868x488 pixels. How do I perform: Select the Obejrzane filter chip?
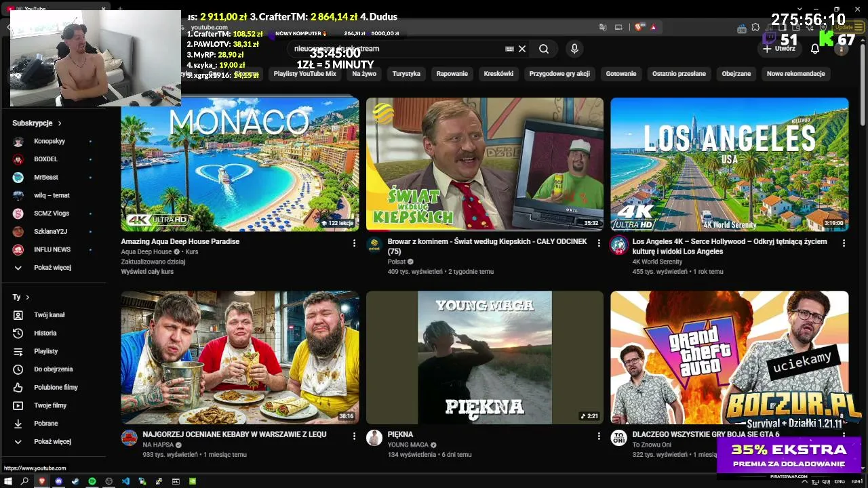[736, 74]
